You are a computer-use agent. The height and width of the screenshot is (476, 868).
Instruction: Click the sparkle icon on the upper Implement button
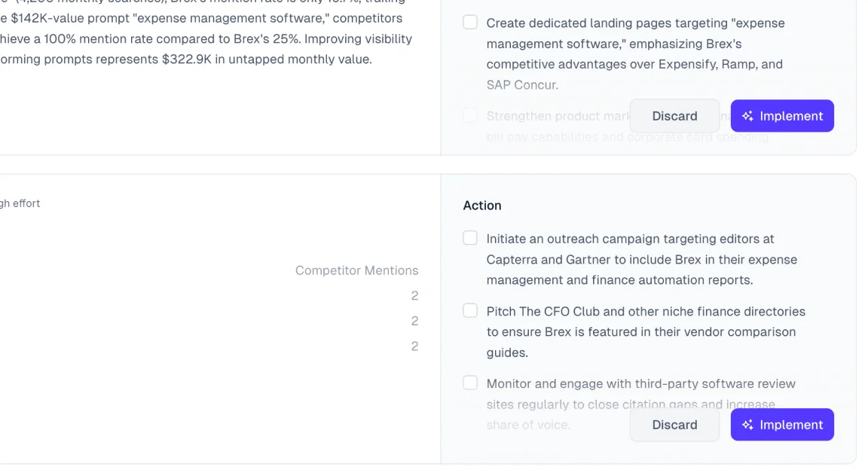[x=747, y=116]
